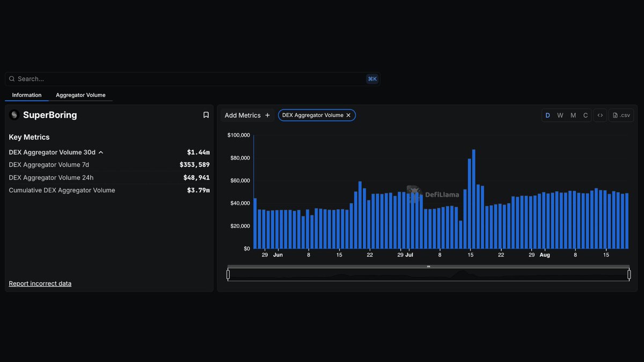Click the $3.79m value
The height and width of the screenshot is (362, 644).
[x=198, y=190]
